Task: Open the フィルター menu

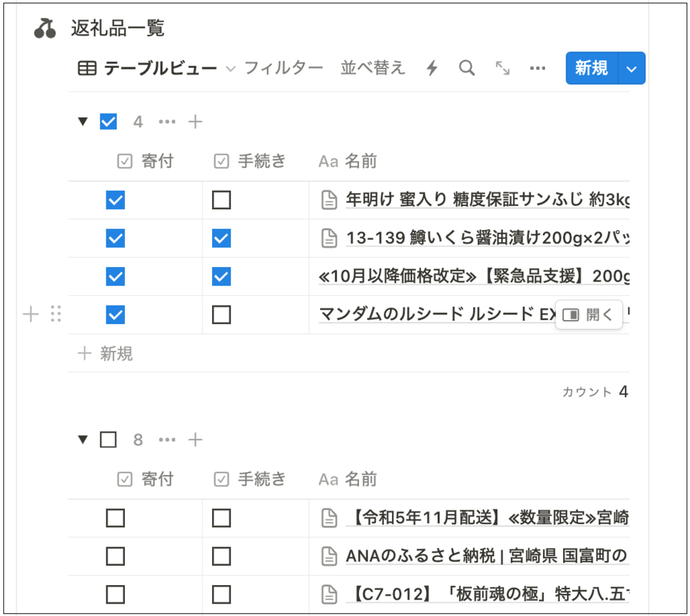Action: point(283,68)
